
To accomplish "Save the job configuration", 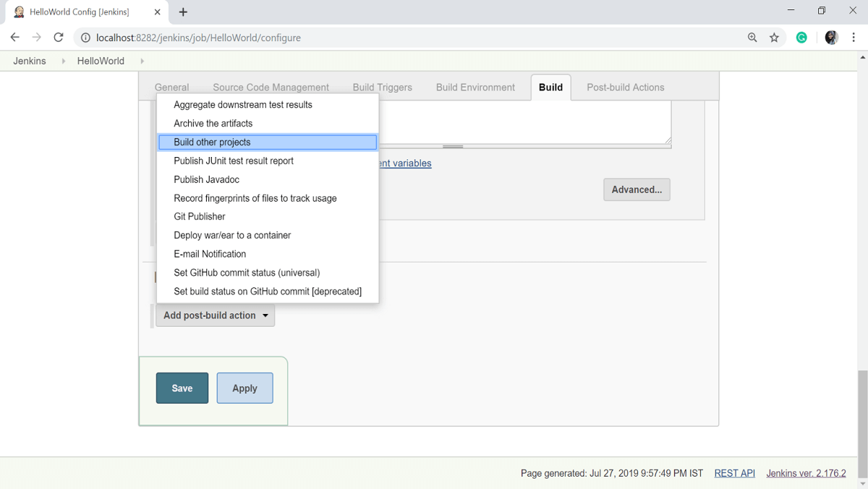I will (182, 388).
